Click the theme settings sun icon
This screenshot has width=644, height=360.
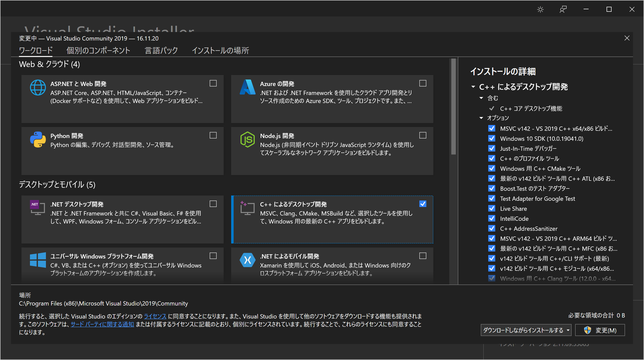point(540,9)
